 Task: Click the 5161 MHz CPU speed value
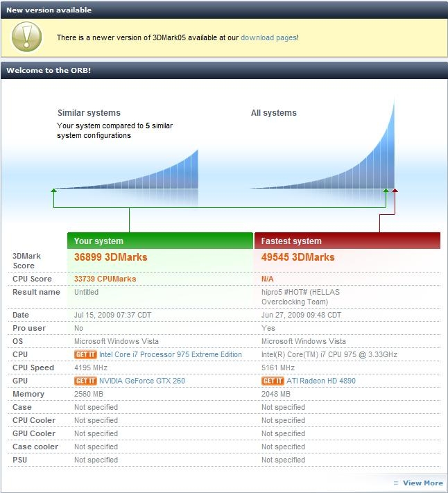[x=278, y=368]
